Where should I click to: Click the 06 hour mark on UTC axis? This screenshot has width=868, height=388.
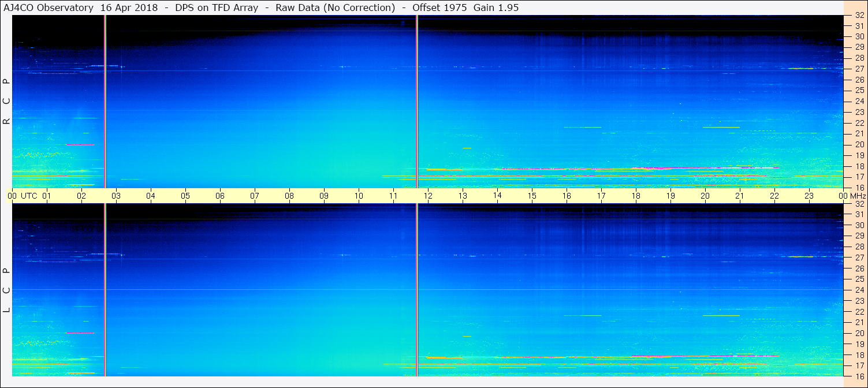tap(220, 196)
